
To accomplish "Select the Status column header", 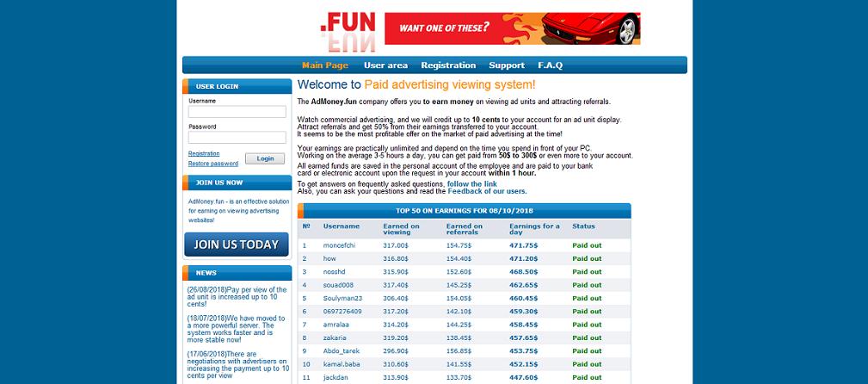I will 583,226.
